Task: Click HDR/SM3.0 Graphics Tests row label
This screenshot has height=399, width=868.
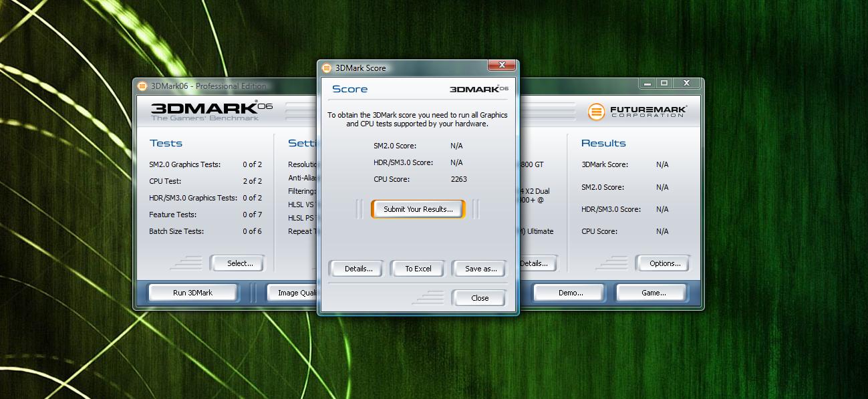Action: [193, 198]
